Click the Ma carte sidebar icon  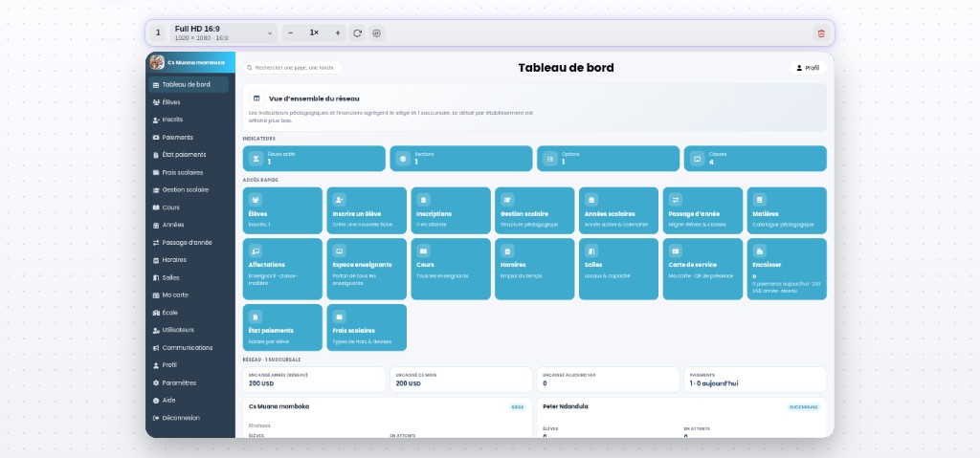[156, 294]
